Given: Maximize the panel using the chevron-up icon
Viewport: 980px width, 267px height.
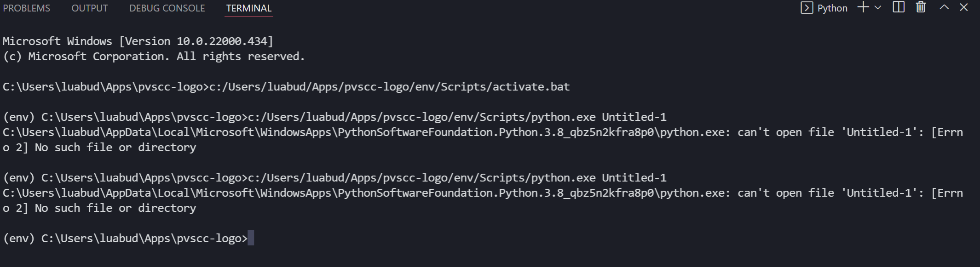Looking at the screenshot, I should [944, 7].
